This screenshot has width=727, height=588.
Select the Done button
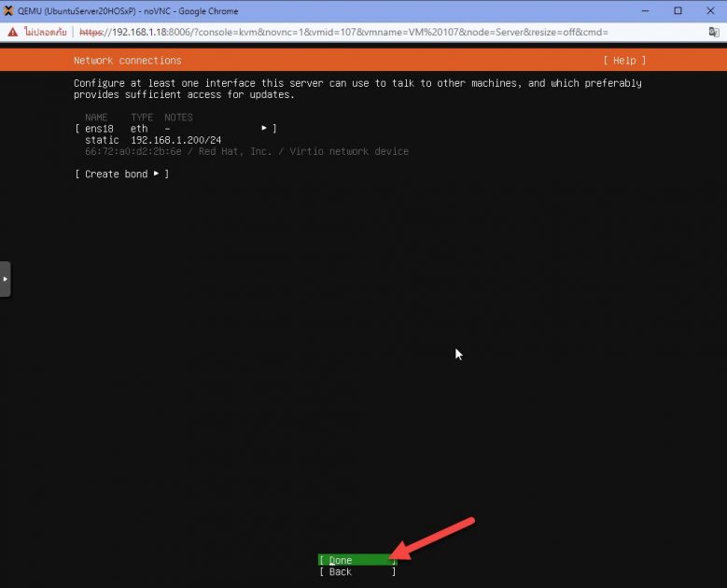(357, 560)
